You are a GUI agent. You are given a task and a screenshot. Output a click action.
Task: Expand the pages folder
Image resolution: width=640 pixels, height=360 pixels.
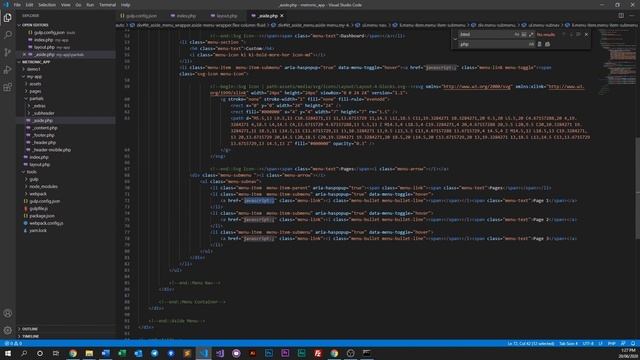pos(66,91)
